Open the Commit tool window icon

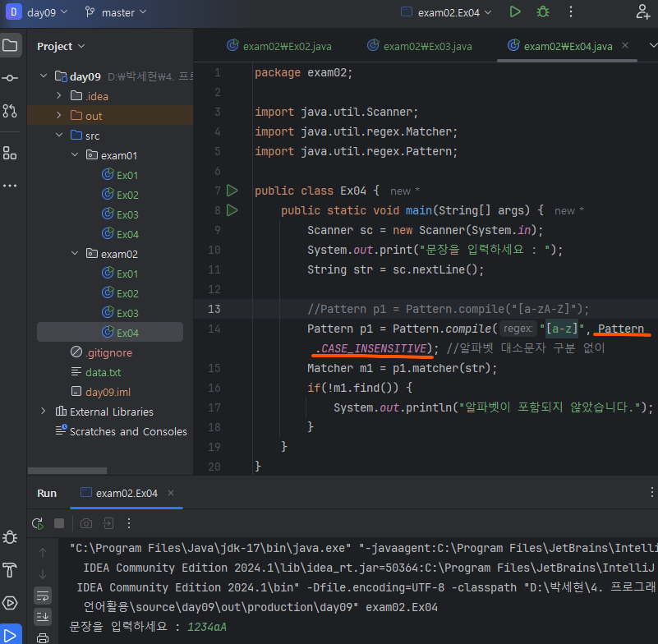[x=10, y=78]
